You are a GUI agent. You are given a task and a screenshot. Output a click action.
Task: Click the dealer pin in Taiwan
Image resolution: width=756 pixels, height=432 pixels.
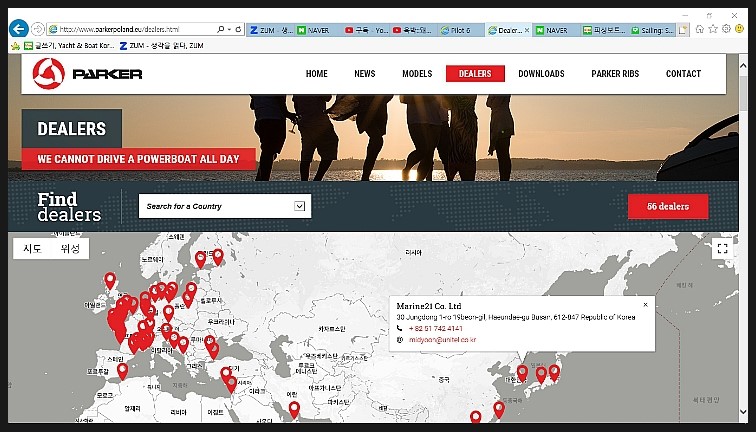click(x=499, y=409)
